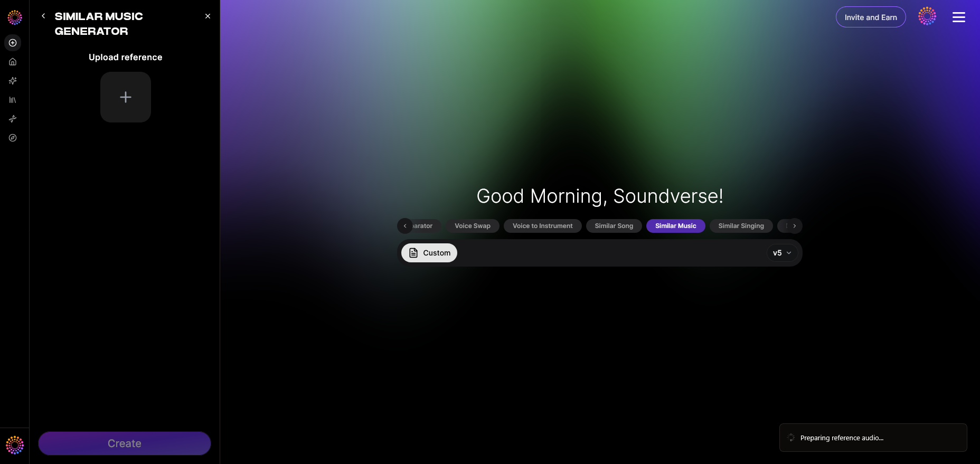Open the create (plus circle) sidebar icon

click(x=13, y=43)
